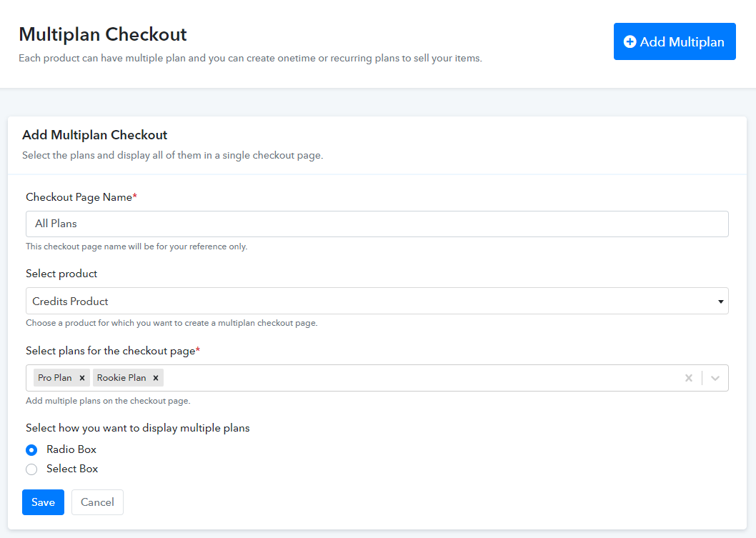Focus the Checkout Page Name field

click(x=377, y=224)
